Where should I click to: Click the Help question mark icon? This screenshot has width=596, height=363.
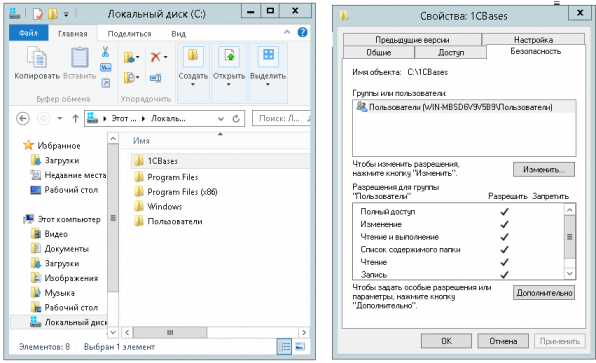point(302,32)
